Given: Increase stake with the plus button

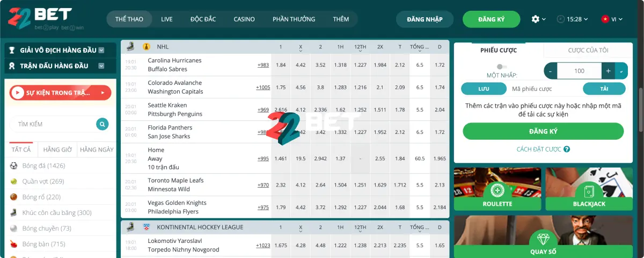Looking at the screenshot, I should click(608, 71).
